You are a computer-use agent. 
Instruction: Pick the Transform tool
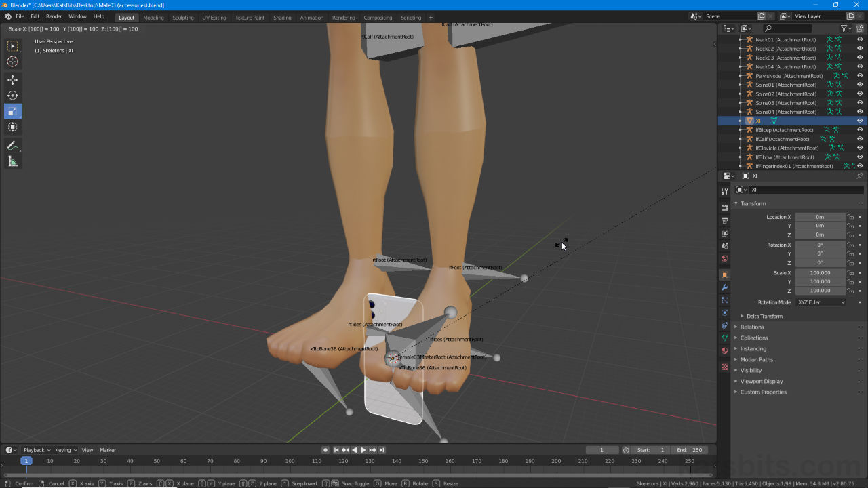click(13, 127)
